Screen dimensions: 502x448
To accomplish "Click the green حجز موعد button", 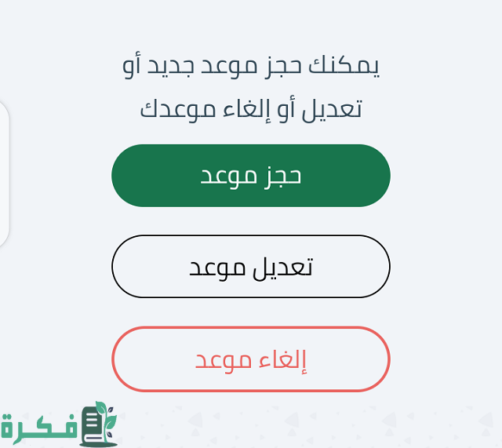I will click(x=250, y=176).
